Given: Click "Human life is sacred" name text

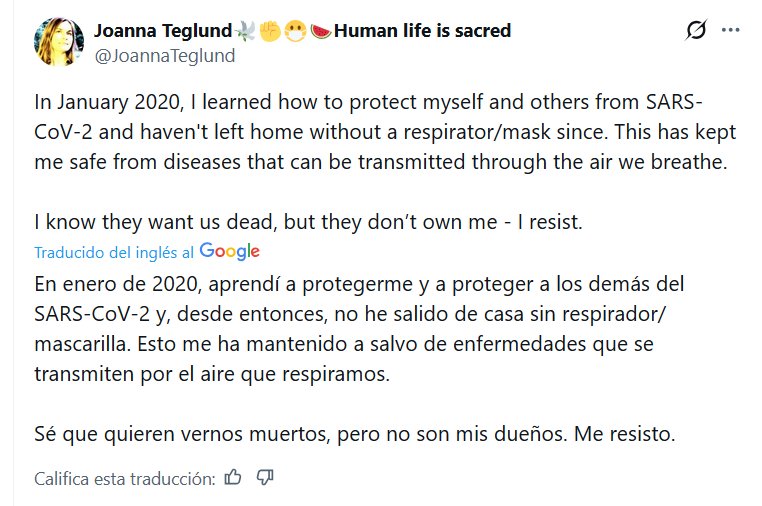Looking at the screenshot, I should pyautogui.click(x=422, y=30).
